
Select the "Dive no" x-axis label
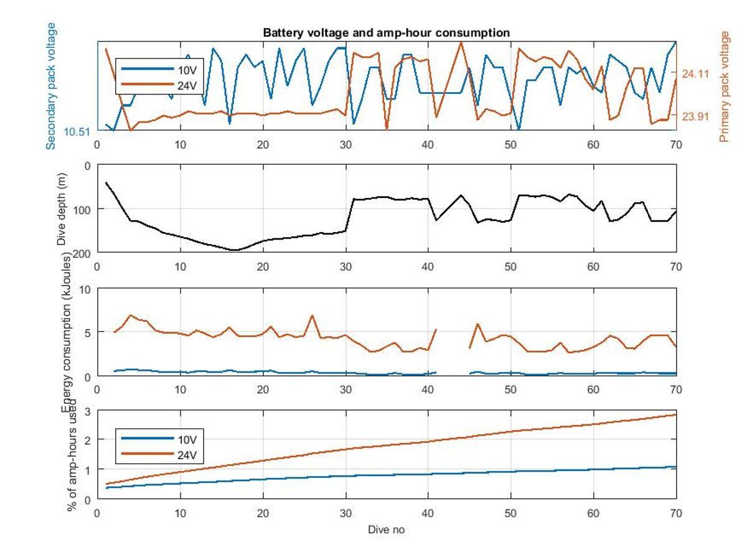387,530
